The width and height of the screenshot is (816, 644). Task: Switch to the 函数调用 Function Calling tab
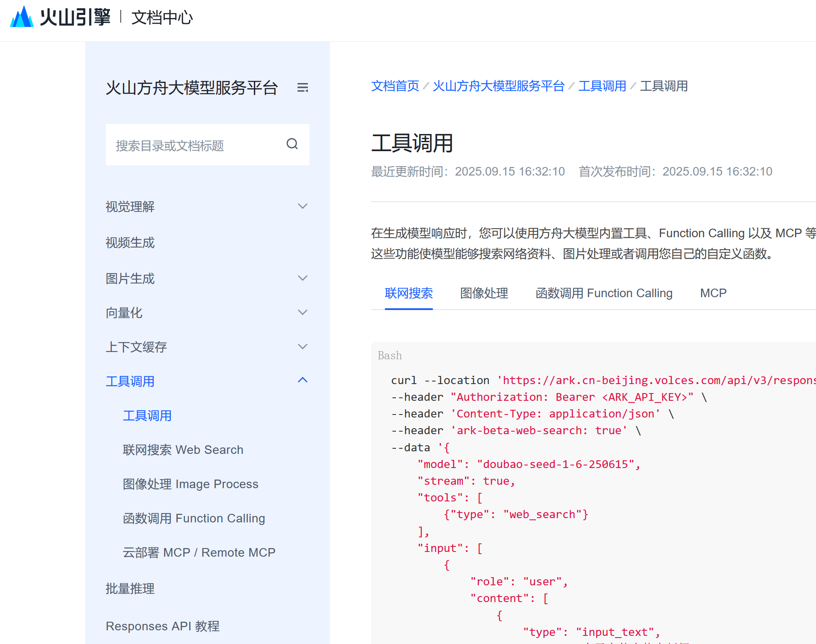(604, 293)
